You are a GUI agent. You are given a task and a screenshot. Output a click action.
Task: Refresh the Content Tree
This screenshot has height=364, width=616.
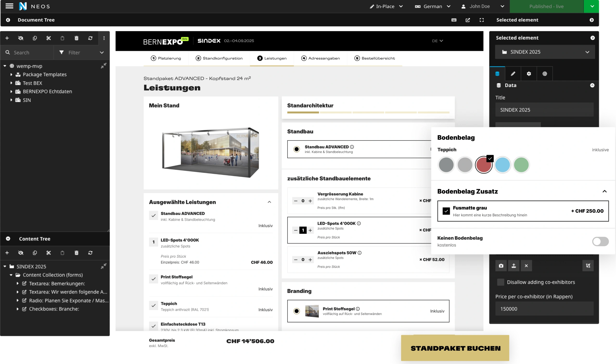click(90, 253)
